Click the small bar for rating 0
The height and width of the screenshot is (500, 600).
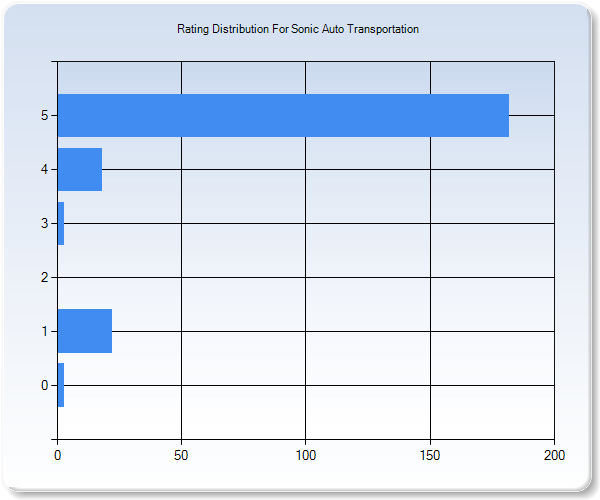click(61, 385)
